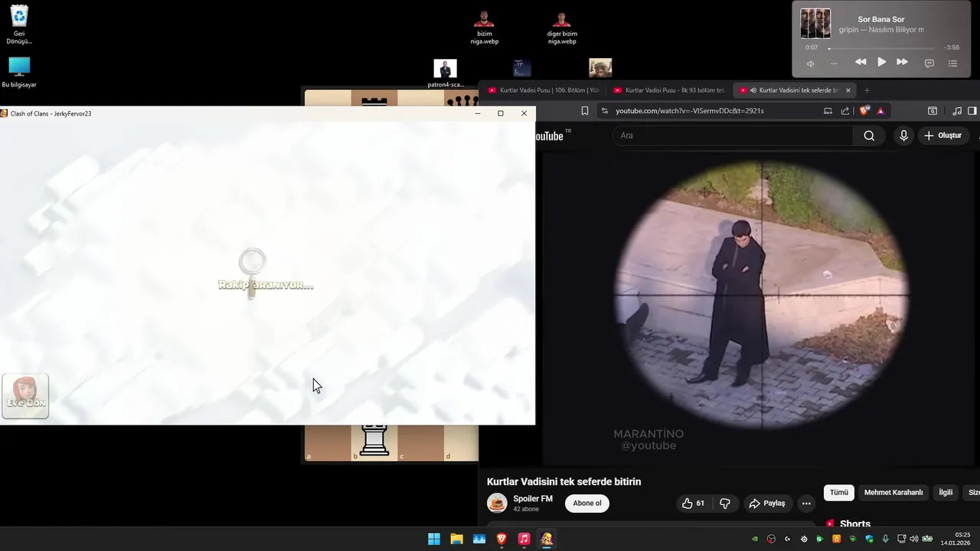Open File Explorer from the taskbar
The width and height of the screenshot is (980, 551).
456,539
